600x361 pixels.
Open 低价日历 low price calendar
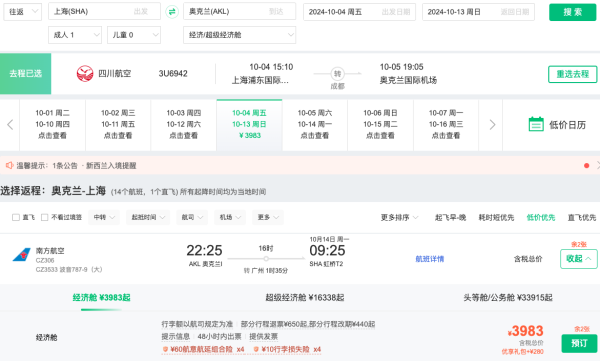point(567,125)
